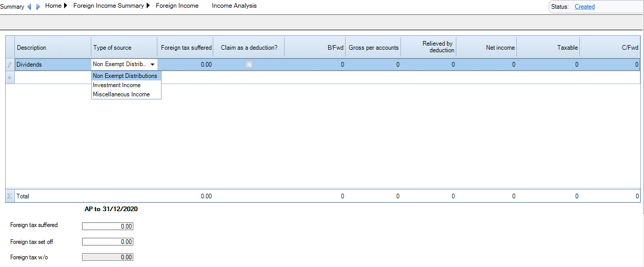Click the new-row asterisk icon
This screenshot has height=267, width=644.
[10, 77]
